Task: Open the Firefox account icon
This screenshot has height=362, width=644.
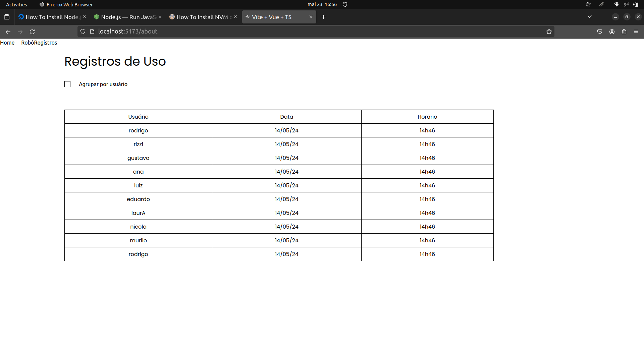Action: (x=612, y=32)
